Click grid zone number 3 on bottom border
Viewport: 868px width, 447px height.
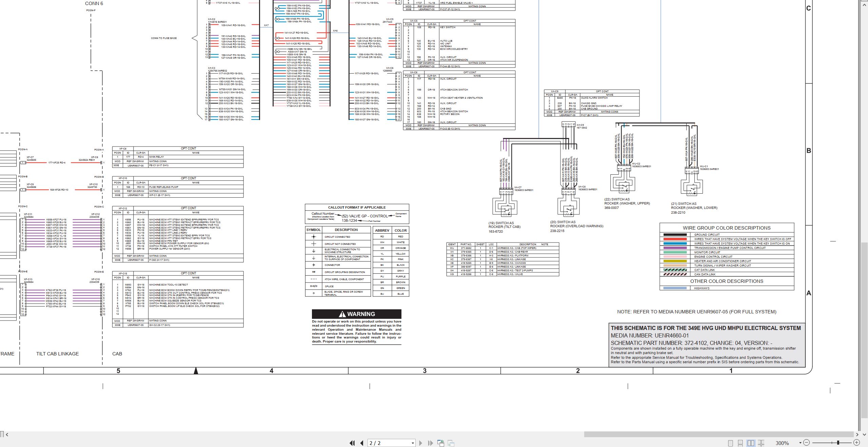425,371
